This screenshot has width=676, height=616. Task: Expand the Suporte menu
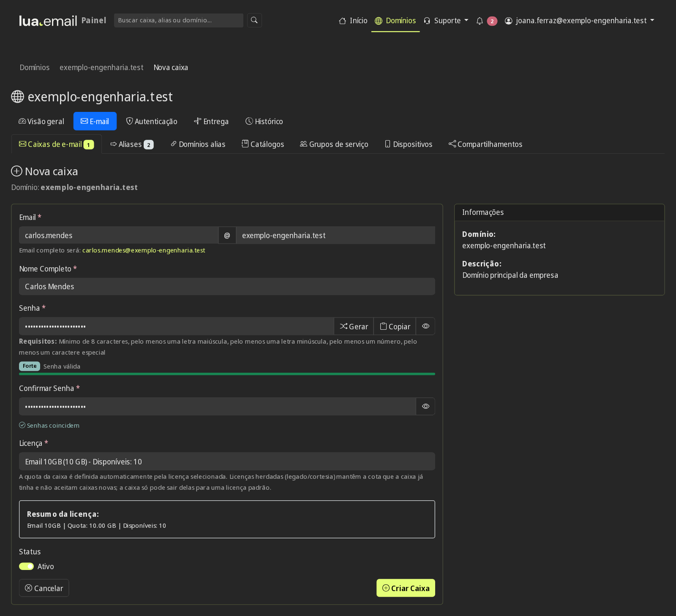pos(446,21)
